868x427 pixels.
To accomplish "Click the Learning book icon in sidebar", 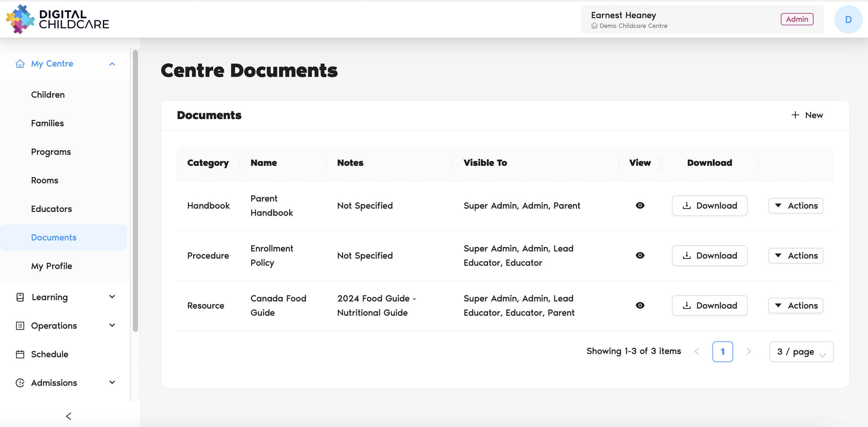I will pos(20,297).
